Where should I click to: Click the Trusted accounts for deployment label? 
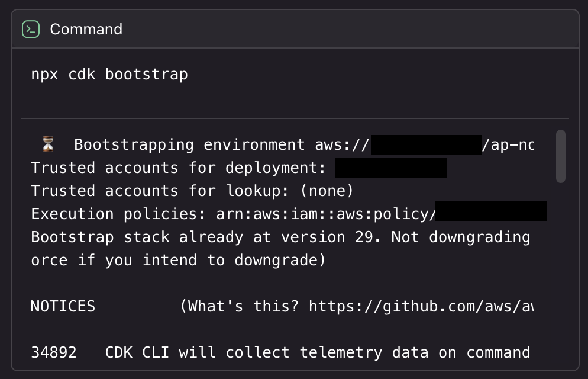click(x=178, y=168)
